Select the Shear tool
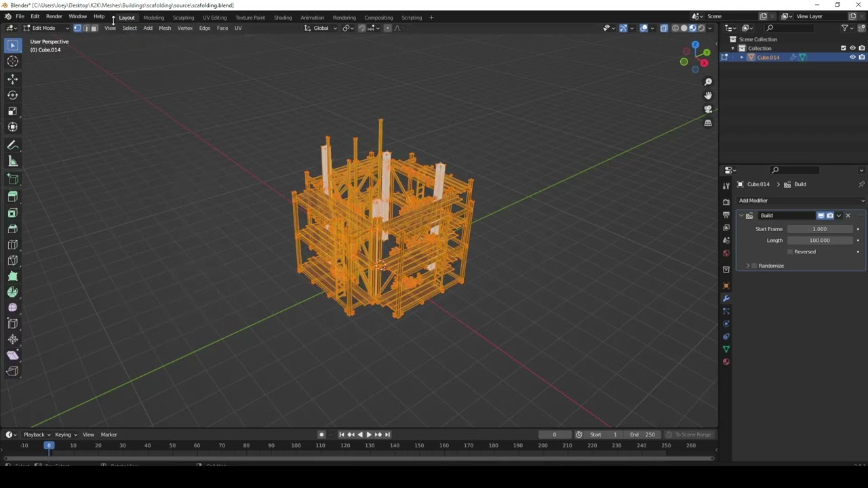Image resolution: width=868 pixels, height=488 pixels. pos(12,355)
